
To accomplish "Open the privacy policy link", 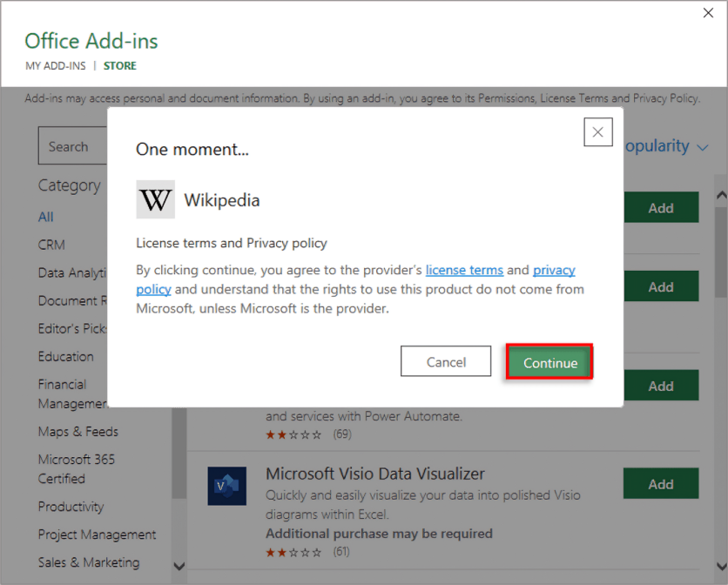I will 554,270.
